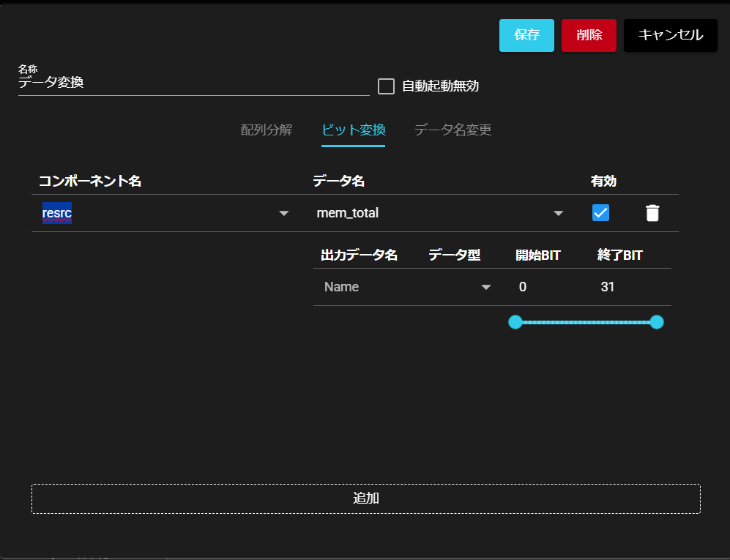Screen dimensions: 730x560
Task: Enable the 自動起動無効 checkbox
Action: (x=386, y=86)
